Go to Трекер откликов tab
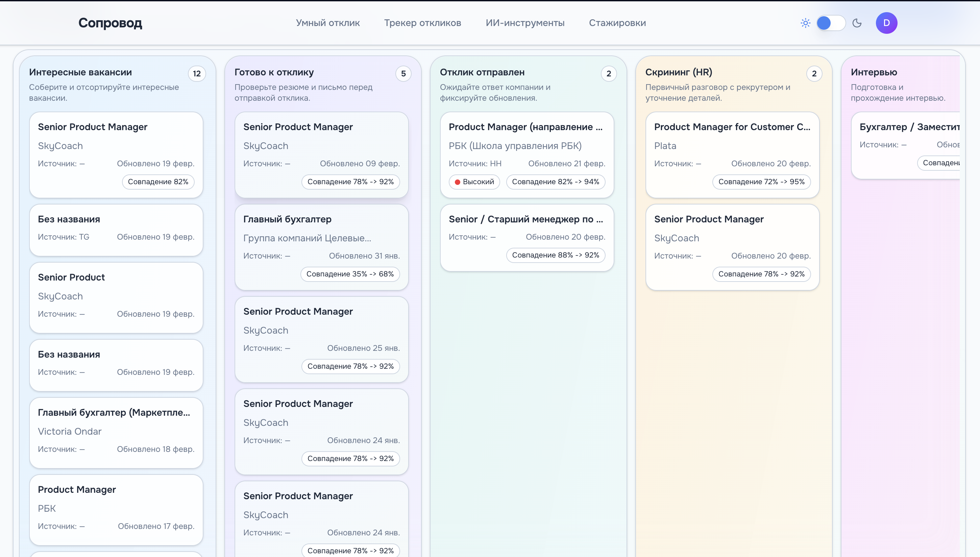This screenshot has height=557, width=980. (422, 23)
